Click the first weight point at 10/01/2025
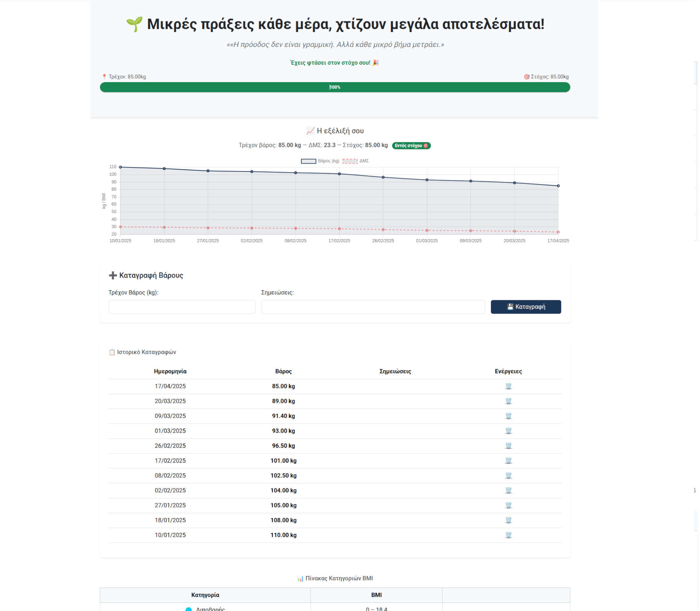The width and height of the screenshot is (700, 611). tap(121, 167)
